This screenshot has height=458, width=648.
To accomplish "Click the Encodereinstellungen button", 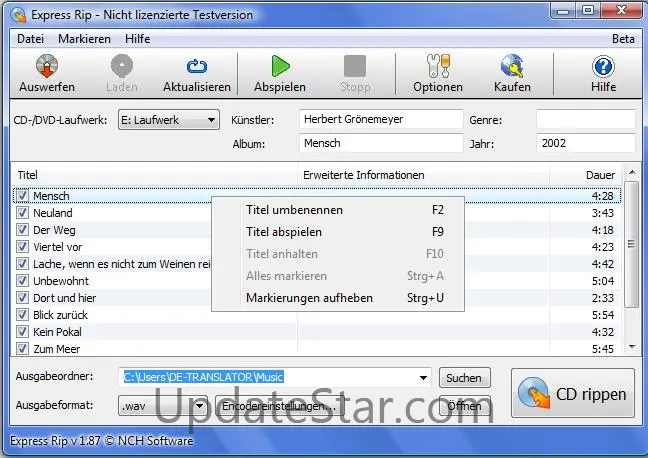I will (x=278, y=406).
